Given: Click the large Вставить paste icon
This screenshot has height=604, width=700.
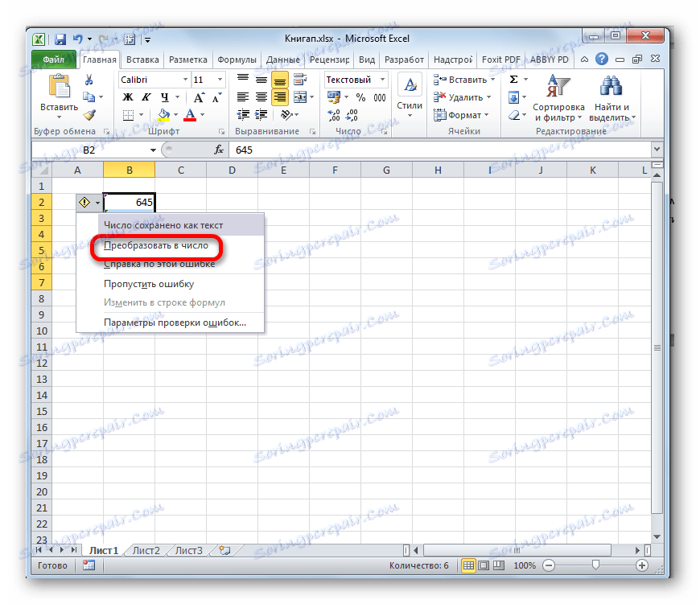Looking at the screenshot, I should [x=60, y=86].
